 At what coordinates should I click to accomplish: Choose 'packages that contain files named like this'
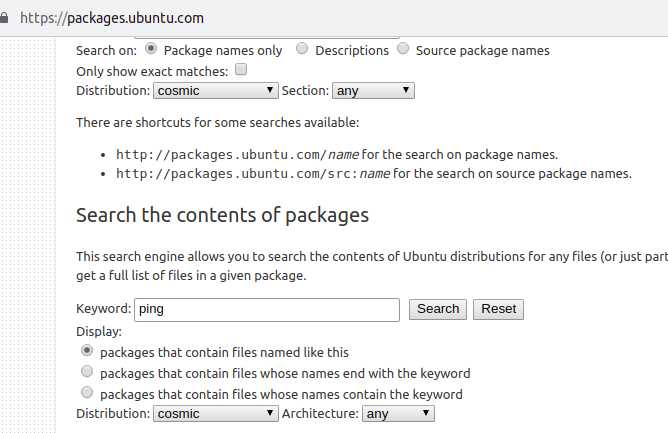87,351
